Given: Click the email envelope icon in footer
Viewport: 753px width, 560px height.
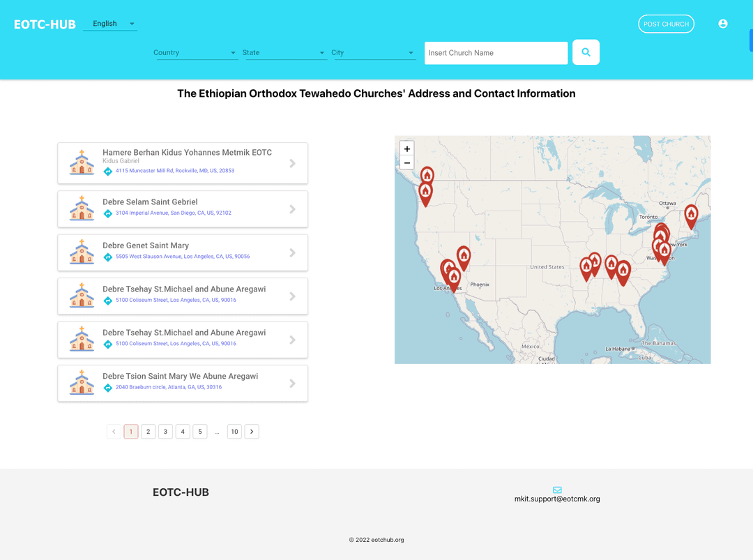Looking at the screenshot, I should 557,490.
